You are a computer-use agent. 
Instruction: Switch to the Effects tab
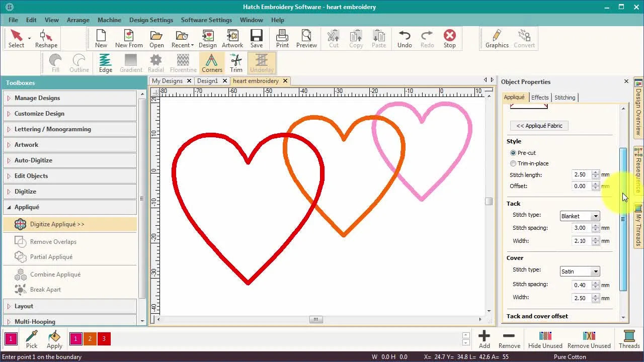coord(540,98)
